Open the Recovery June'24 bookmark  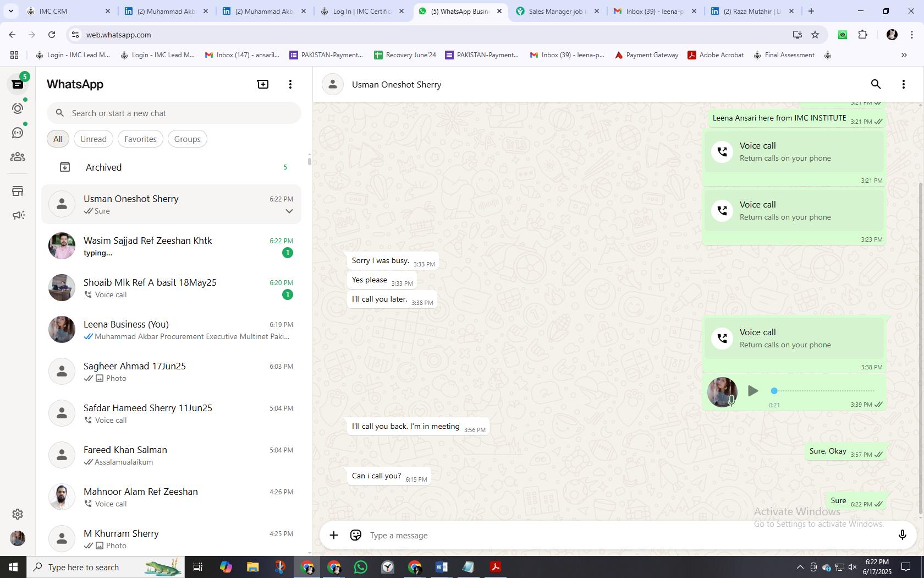pos(405,55)
